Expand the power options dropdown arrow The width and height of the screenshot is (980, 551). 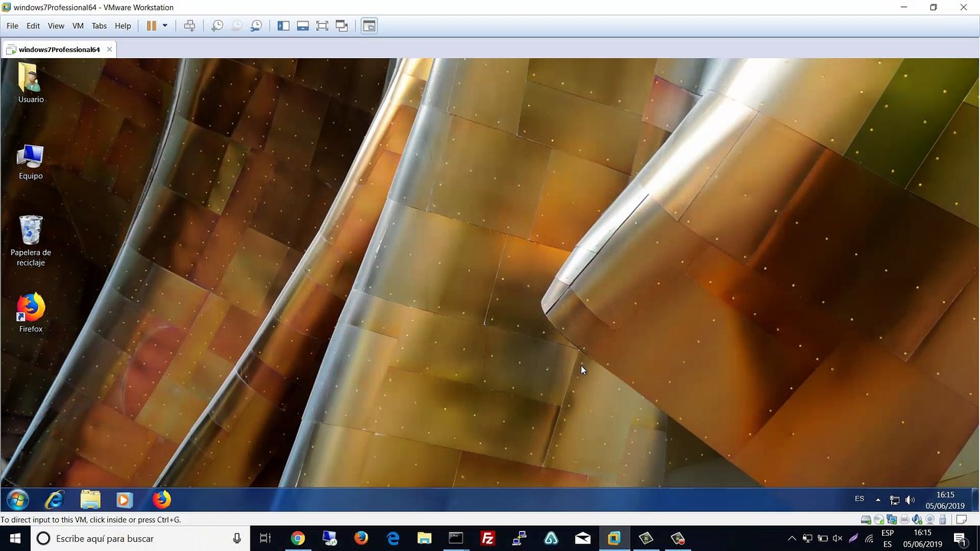click(x=165, y=26)
